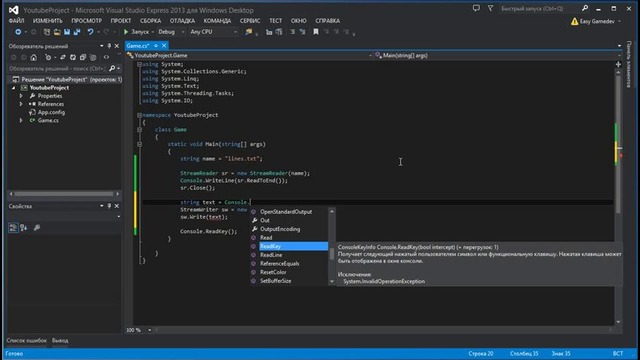Click the Navigate Backward toolbar icon

point(18,32)
